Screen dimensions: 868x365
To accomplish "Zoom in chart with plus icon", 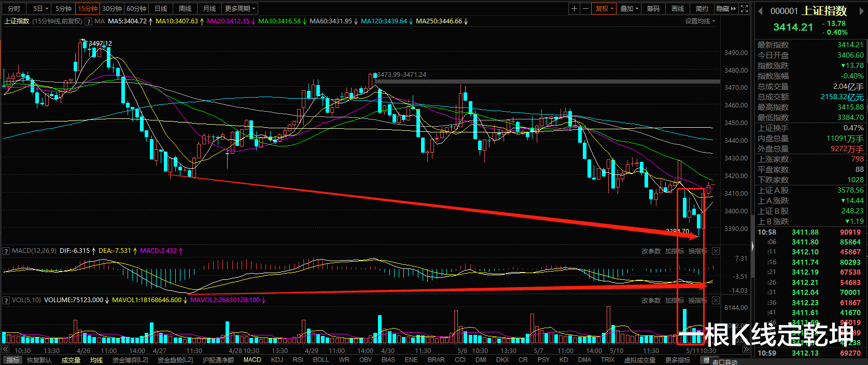I will coord(574,9).
